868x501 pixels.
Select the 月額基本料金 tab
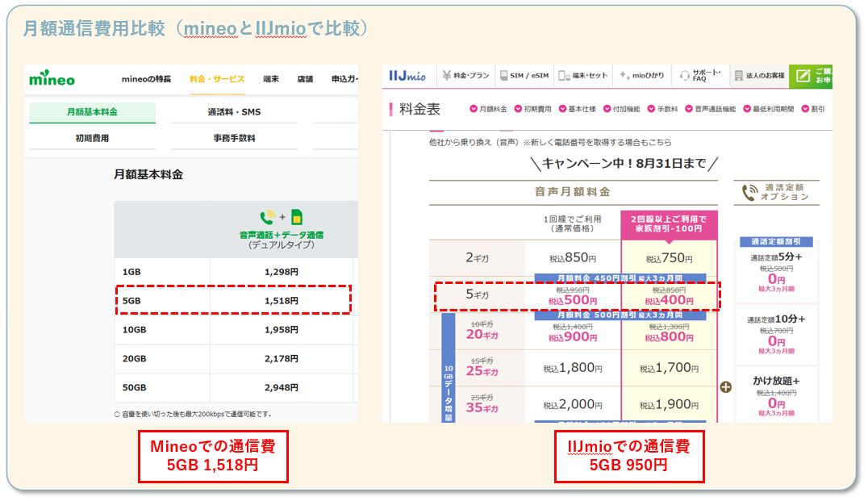point(93,112)
